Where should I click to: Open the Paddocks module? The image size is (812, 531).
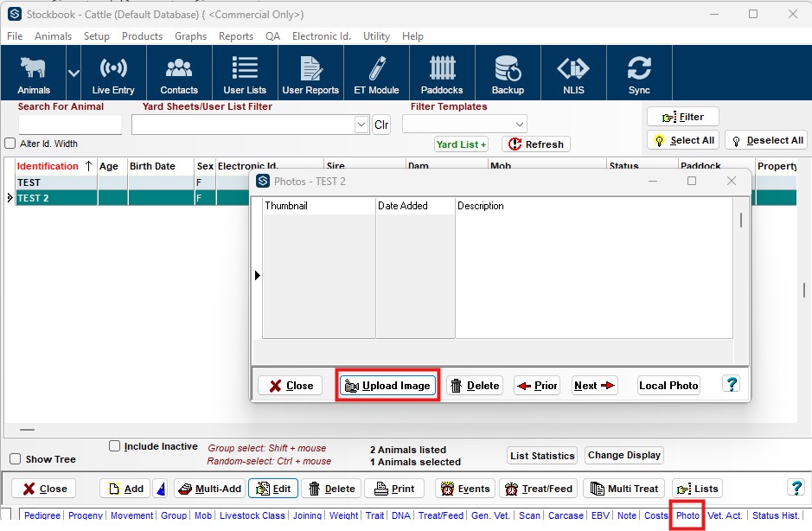[x=442, y=73]
